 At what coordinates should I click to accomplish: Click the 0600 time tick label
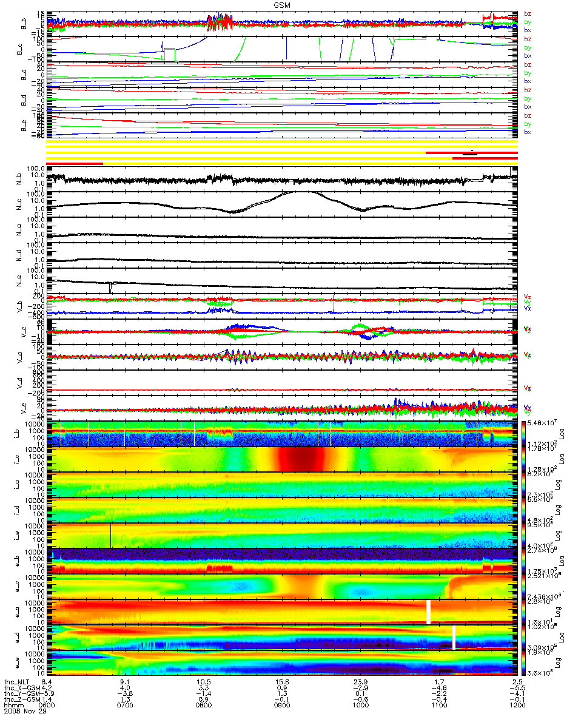point(46,705)
